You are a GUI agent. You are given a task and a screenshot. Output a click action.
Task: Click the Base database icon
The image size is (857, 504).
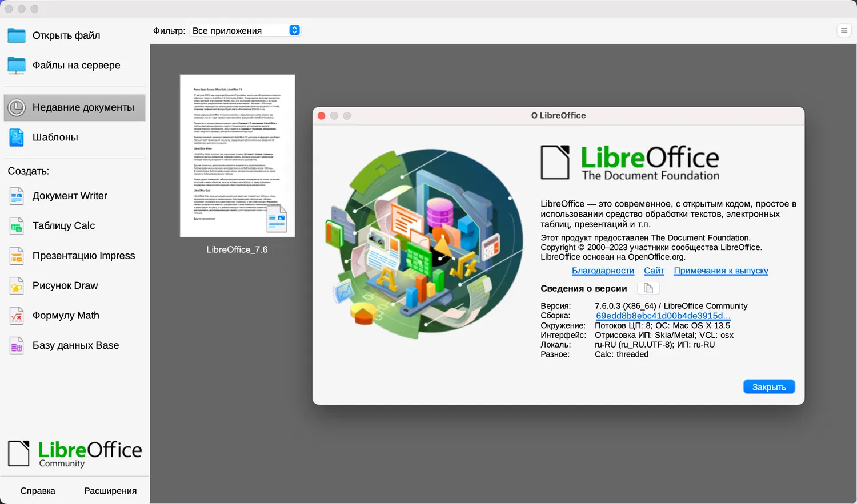click(17, 345)
